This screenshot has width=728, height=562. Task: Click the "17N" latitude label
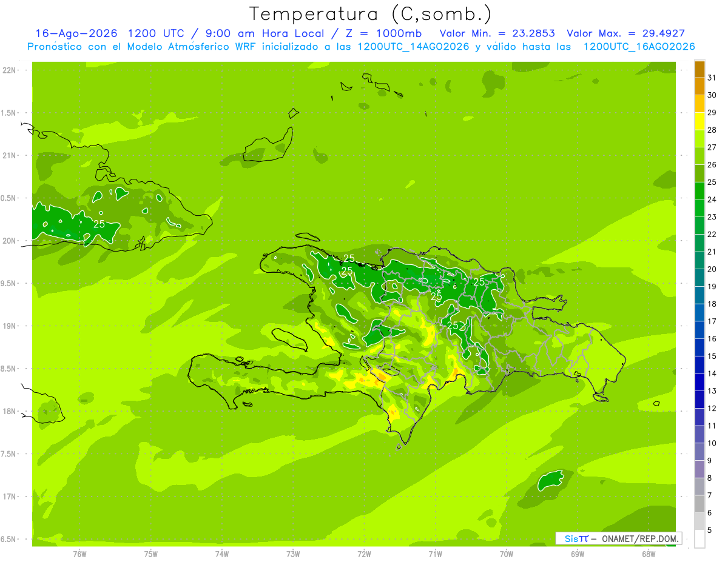tap(10, 497)
